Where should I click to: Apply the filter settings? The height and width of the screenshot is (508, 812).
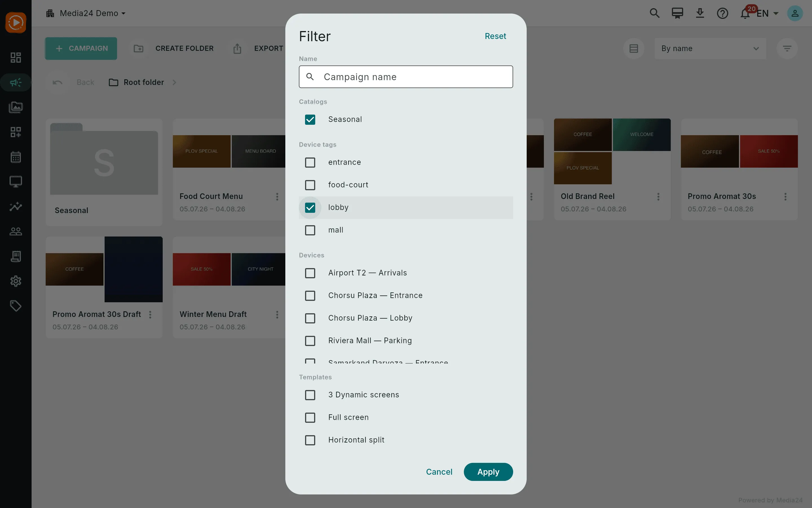pyautogui.click(x=488, y=472)
